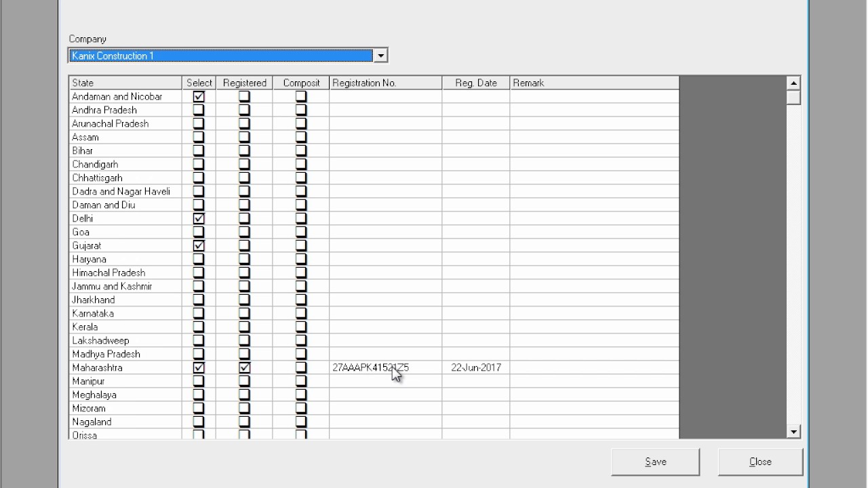Click the Remark cell for Maharashtra
This screenshot has width=868, height=488.
(x=595, y=367)
